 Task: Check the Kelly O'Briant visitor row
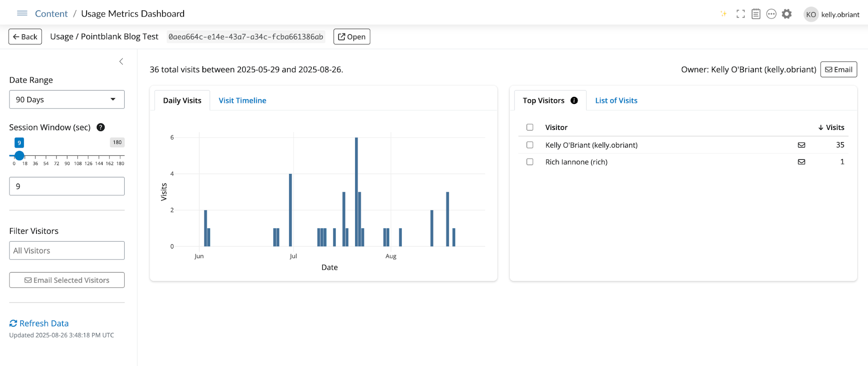pos(530,145)
